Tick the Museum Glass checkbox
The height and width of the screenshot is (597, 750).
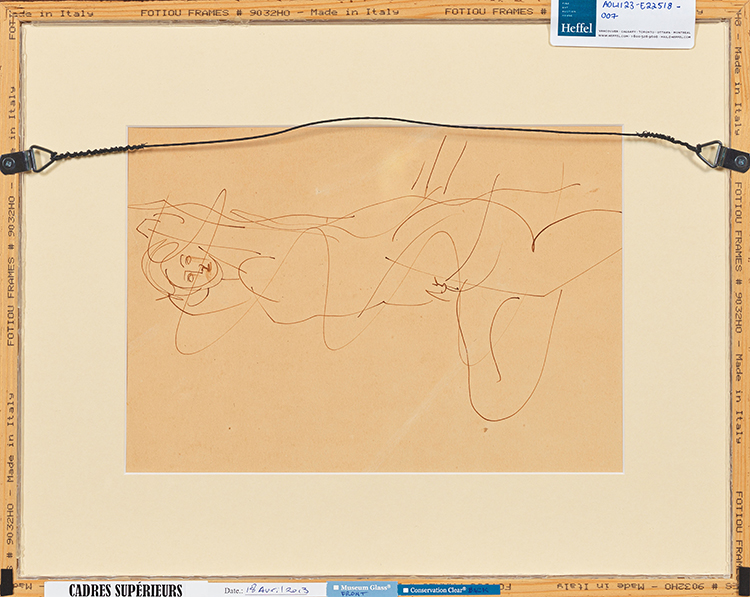coord(336,587)
